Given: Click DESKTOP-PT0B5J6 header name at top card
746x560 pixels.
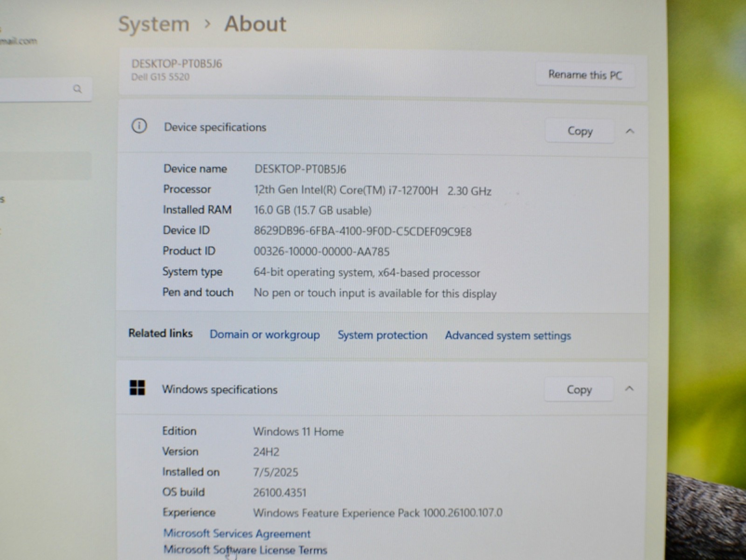Looking at the screenshot, I should pos(177,63).
